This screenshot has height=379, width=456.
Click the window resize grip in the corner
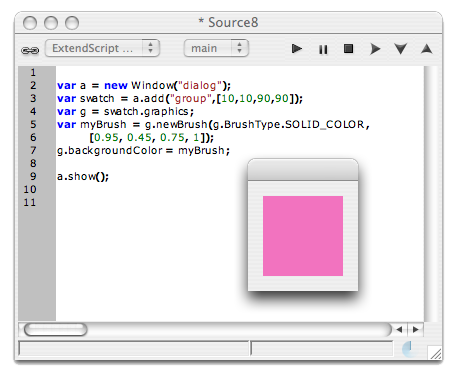click(435, 353)
